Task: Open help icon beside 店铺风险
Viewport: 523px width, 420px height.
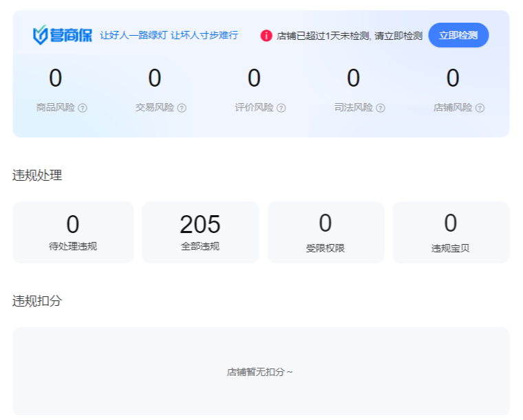Action: (x=480, y=108)
